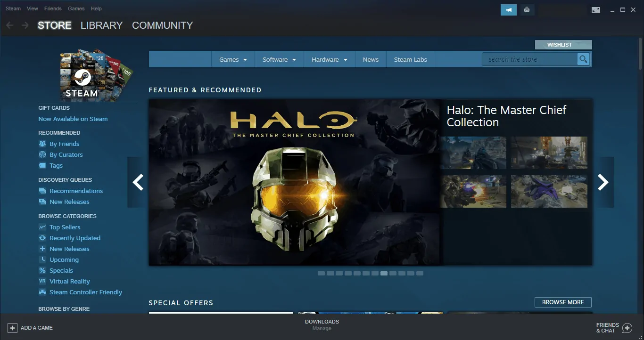Screen dimensions: 644x340
Task: Open the Virtual Reality category
Action: pos(70,281)
